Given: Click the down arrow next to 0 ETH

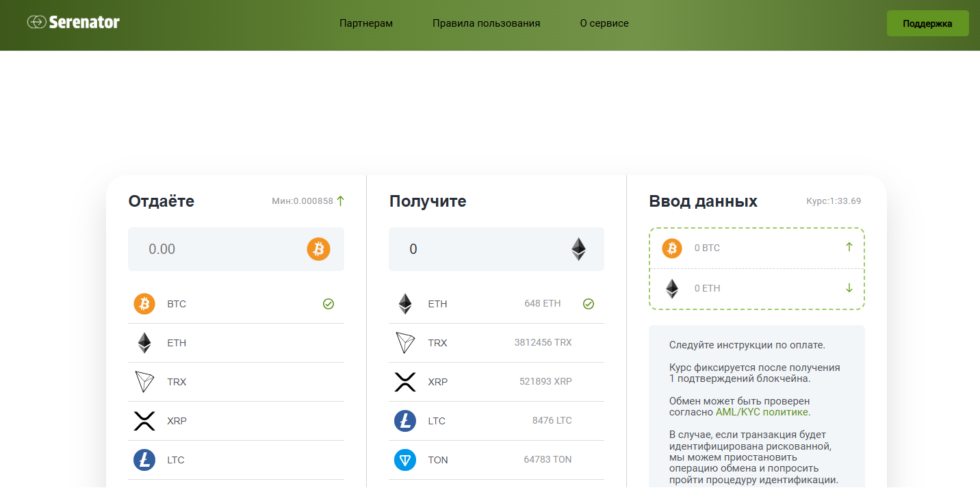Looking at the screenshot, I should pos(849,288).
